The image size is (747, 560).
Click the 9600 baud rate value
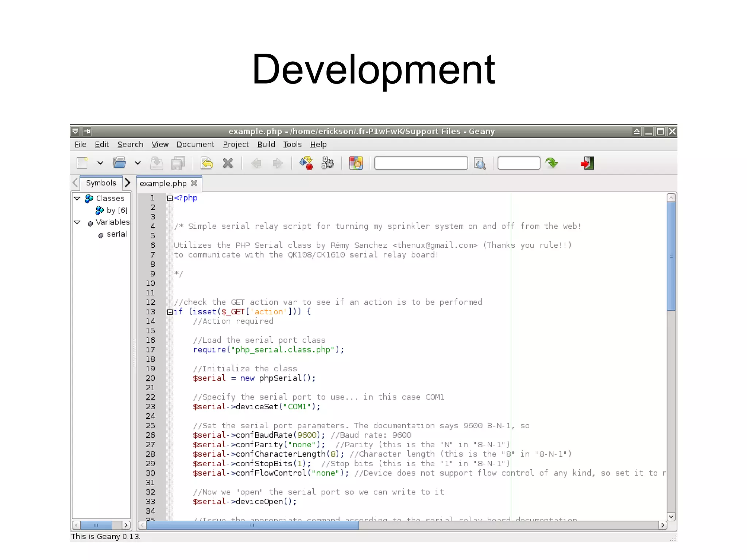coord(307,435)
